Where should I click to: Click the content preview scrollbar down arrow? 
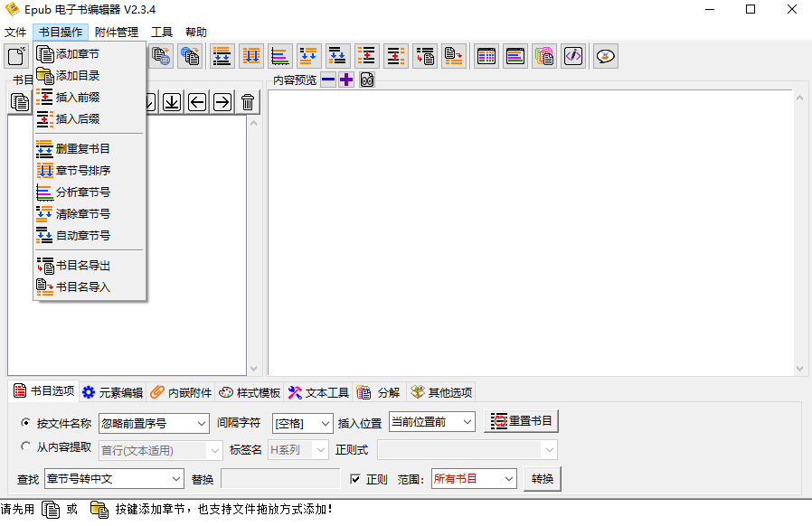(800, 369)
